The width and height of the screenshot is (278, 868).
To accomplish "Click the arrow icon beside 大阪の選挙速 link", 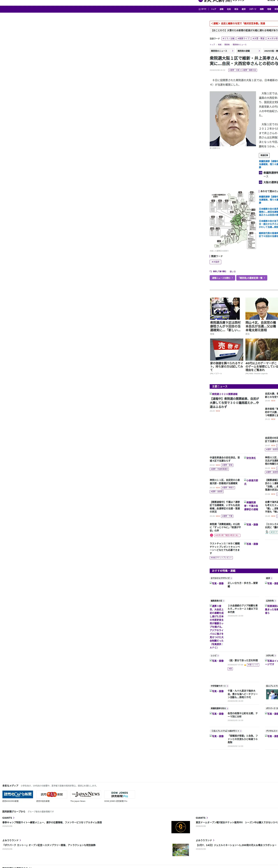I will [260, 182].
